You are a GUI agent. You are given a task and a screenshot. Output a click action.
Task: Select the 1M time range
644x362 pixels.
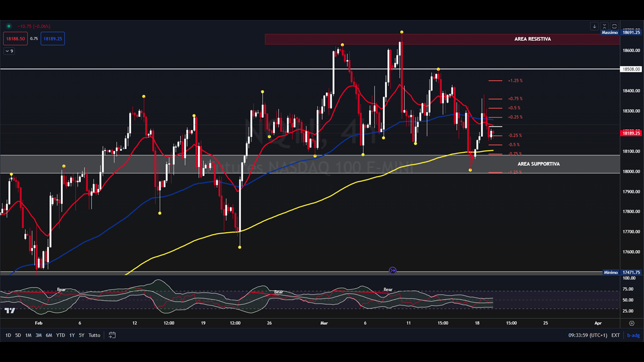[x=28, y=335]
